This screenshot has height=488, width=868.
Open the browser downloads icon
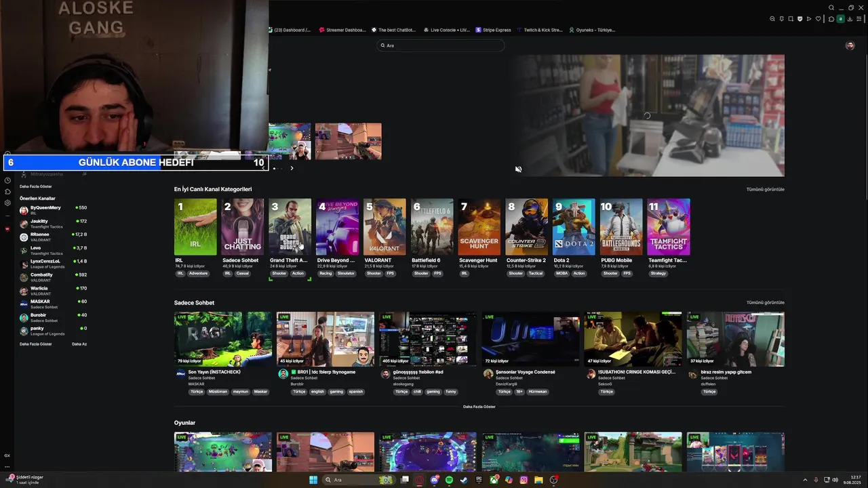pos(850,18)
